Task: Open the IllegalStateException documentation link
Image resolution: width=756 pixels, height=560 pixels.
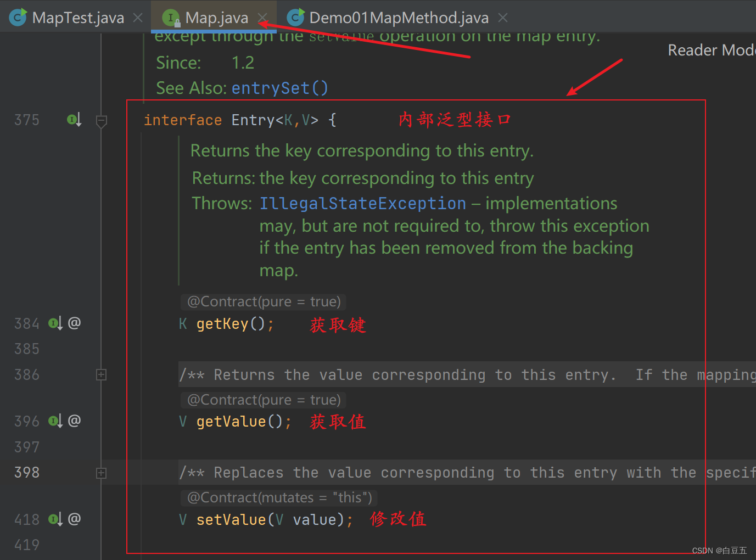Action: [x=362, y=204]
